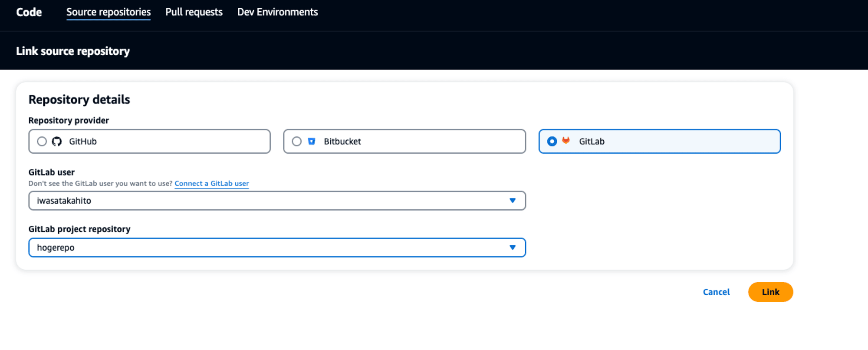Click the Link source repository title
The image size is (868, 350).
tap(73, 51)
